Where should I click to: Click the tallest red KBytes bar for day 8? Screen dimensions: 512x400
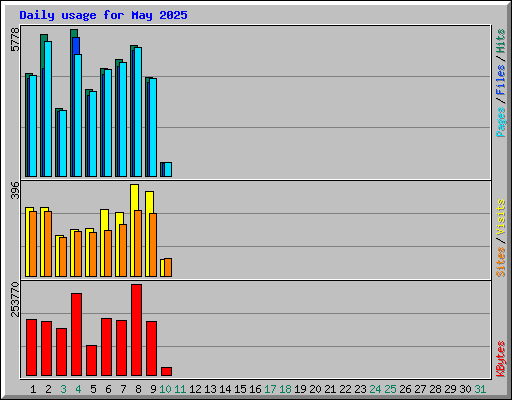[x=136, y=330]
